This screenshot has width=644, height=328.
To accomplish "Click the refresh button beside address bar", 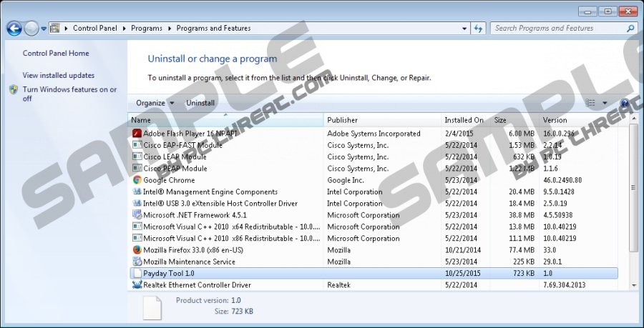I will (x=479, y=29).
